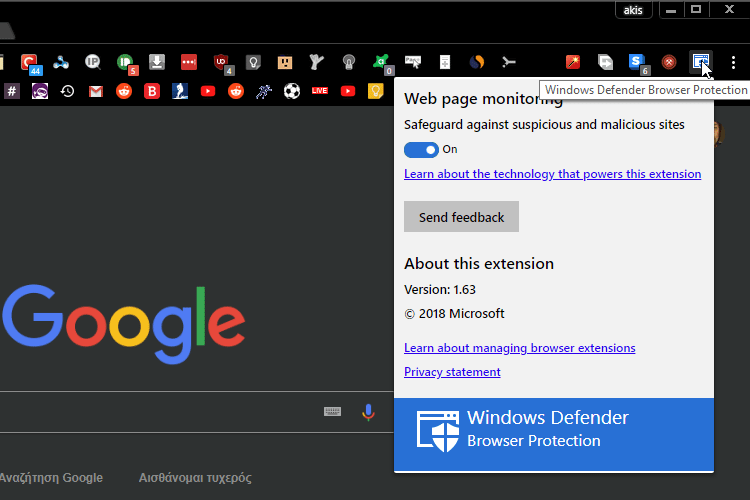750x500 pixels.
Task: Open the Windows Defender Browser Protection extension icon
Action: (x=701, y=62)
